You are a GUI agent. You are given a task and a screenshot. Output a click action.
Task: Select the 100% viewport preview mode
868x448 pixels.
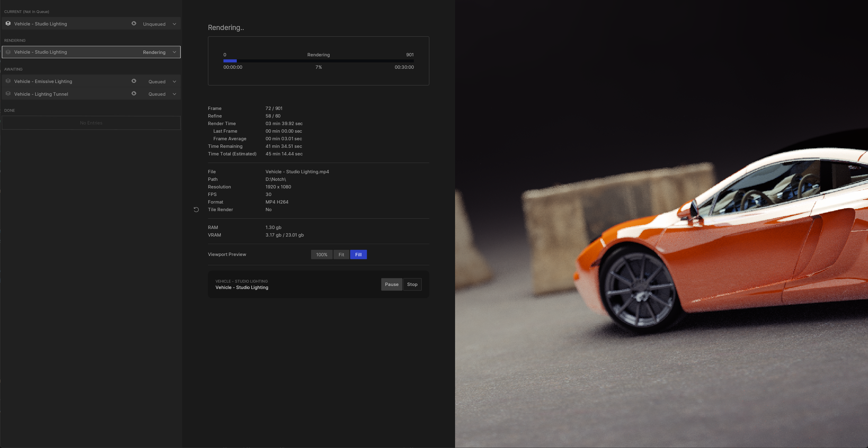321,254
